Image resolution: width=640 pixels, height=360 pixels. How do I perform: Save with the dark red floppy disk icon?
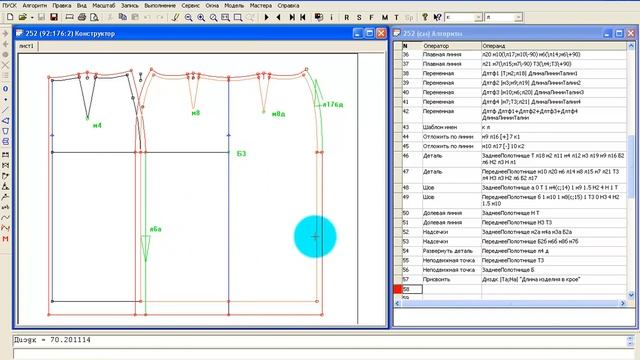click(x=53, y=17)
